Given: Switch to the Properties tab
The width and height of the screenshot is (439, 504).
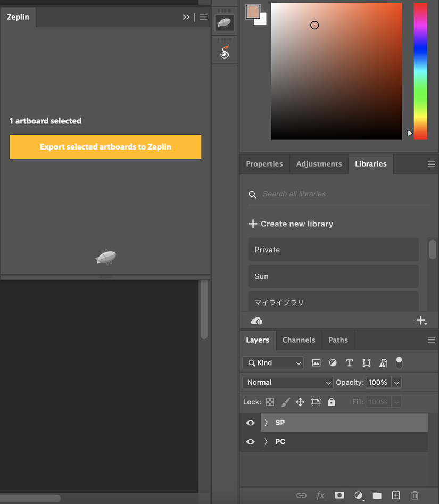Looking at the screenshot, I should [x=264, y=164].
